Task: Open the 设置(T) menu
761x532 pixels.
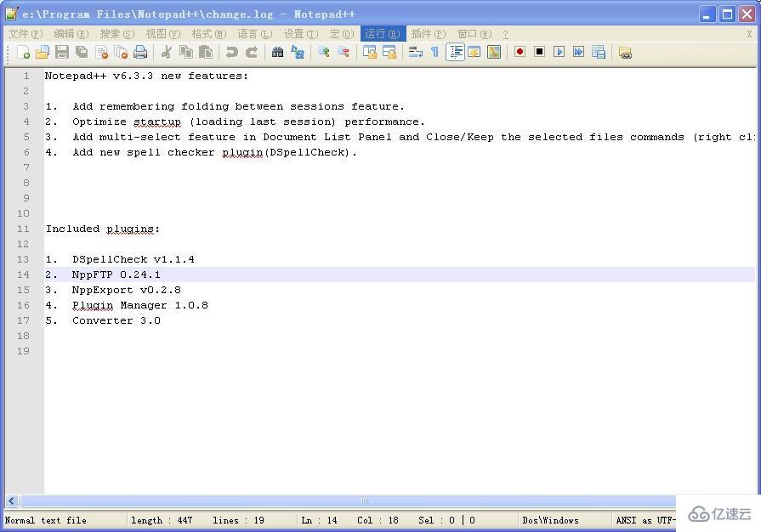Action: [301, 34]
